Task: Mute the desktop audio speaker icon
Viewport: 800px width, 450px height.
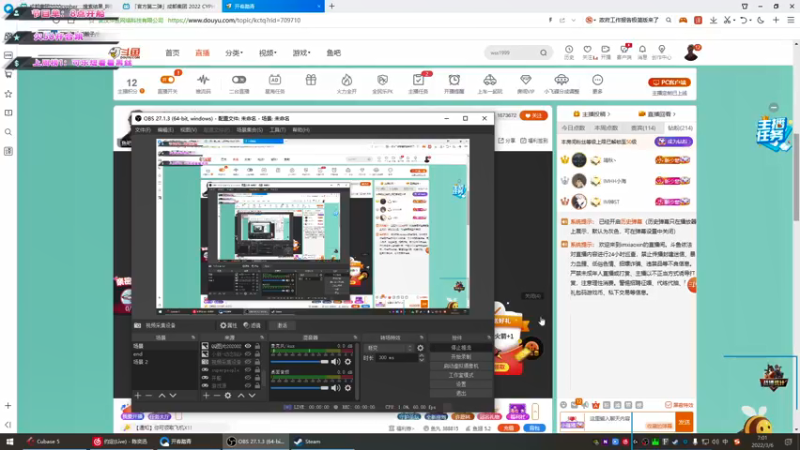Action: [335, 388]
